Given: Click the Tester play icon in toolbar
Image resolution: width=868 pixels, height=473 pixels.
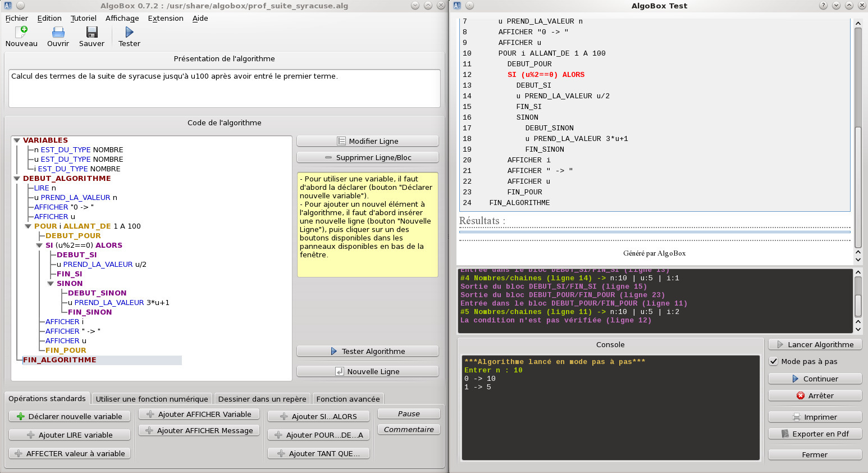Looking at the screenshot, I should pos(129,32).
